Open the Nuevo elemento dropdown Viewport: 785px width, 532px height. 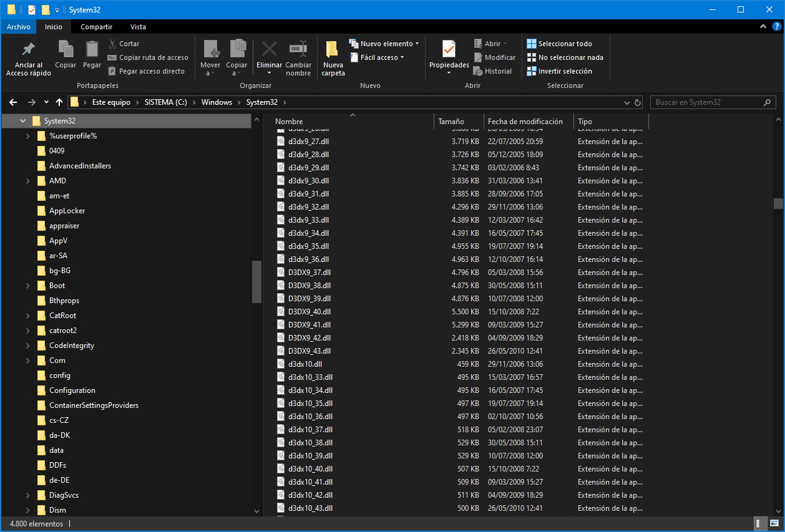pyautogui.click(x=384, y=44)
